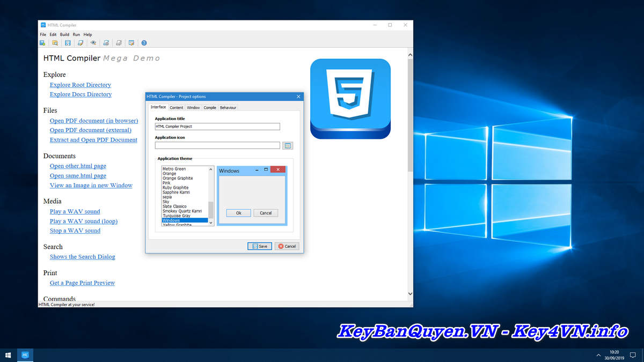Select the highlighted Windows theme entry
The height and width of the screenshot is (362, 644).
[x=185, y=220]
